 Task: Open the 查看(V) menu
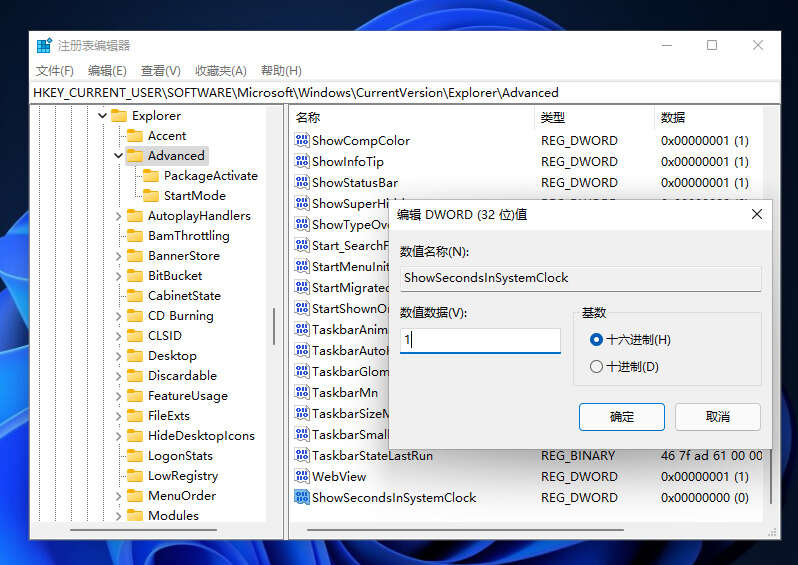click(160, 70)
